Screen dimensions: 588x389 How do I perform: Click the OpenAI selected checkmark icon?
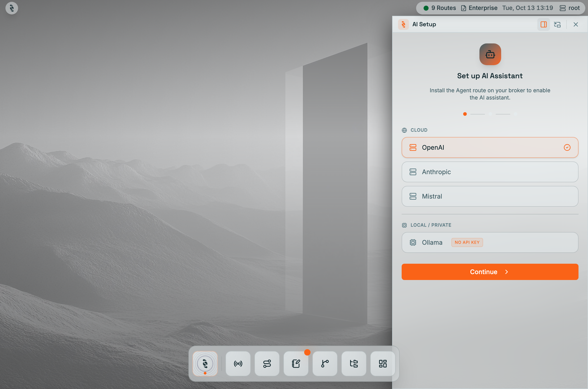tap(567, 147)
